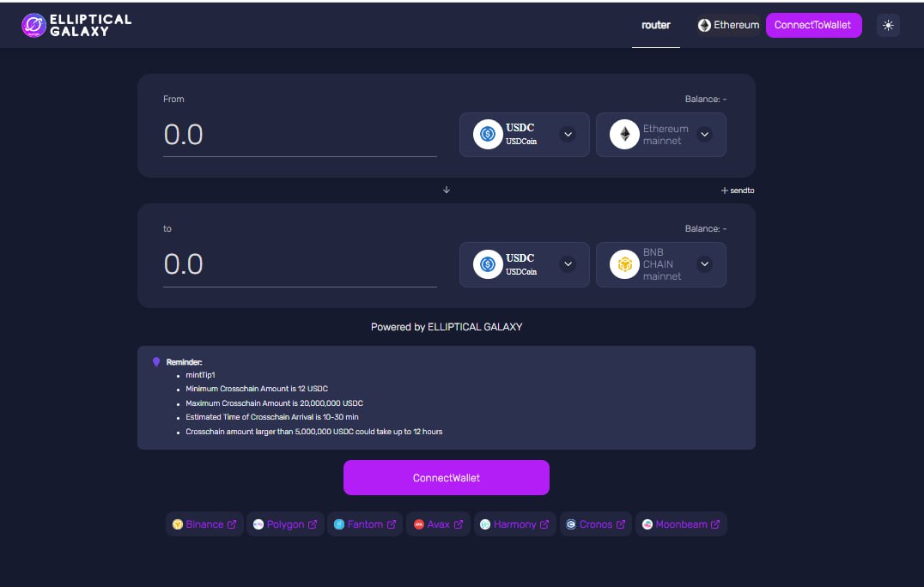Open the Harmony link
The height and width of the screenshot is (587, 924).
(515, 524)
